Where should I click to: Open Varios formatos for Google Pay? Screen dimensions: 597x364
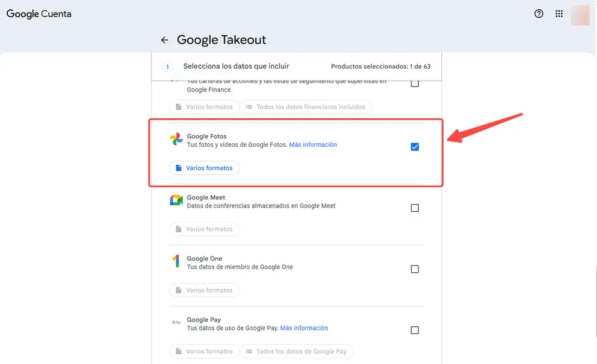pos(204,351)
